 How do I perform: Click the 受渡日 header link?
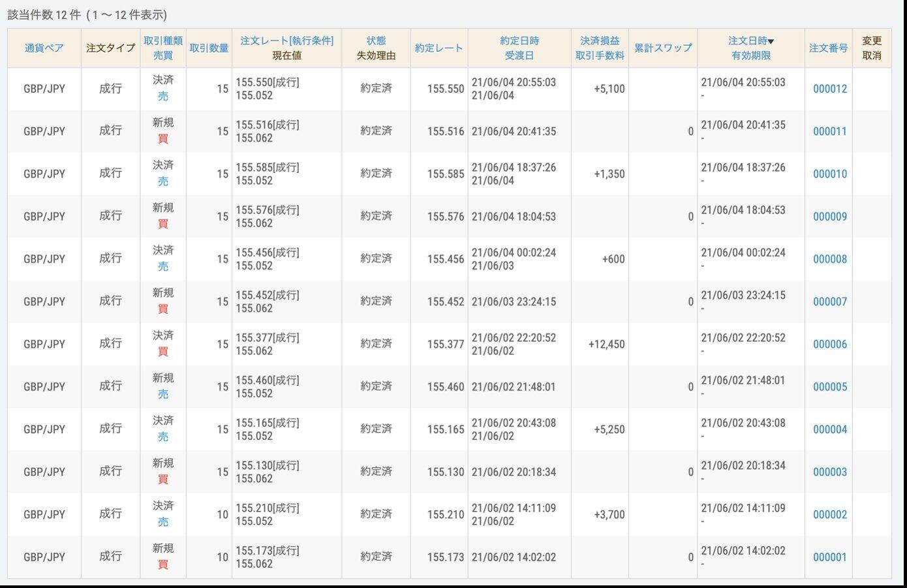(x=519, y=55)
